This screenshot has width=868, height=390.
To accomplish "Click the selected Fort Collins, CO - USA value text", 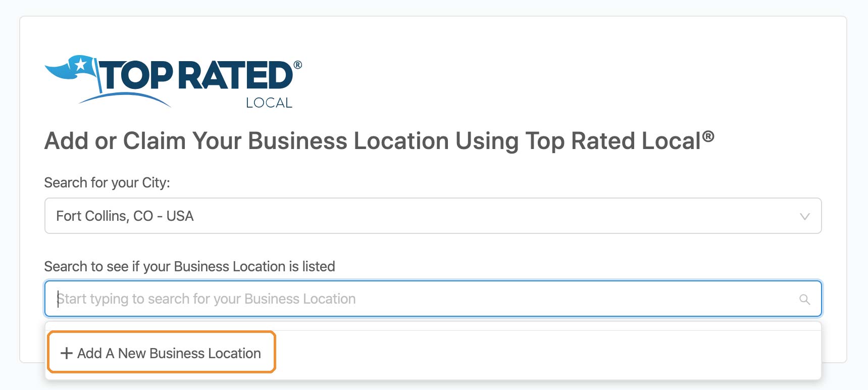I will (x=125, y=216).
